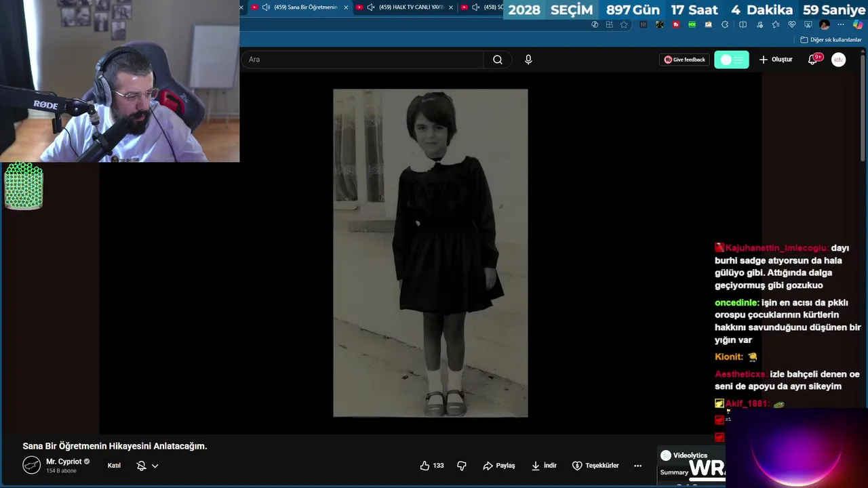868x488 pixels.
Task: Open the browser extensions puzzle icon
Action: (x=725, y=24)
